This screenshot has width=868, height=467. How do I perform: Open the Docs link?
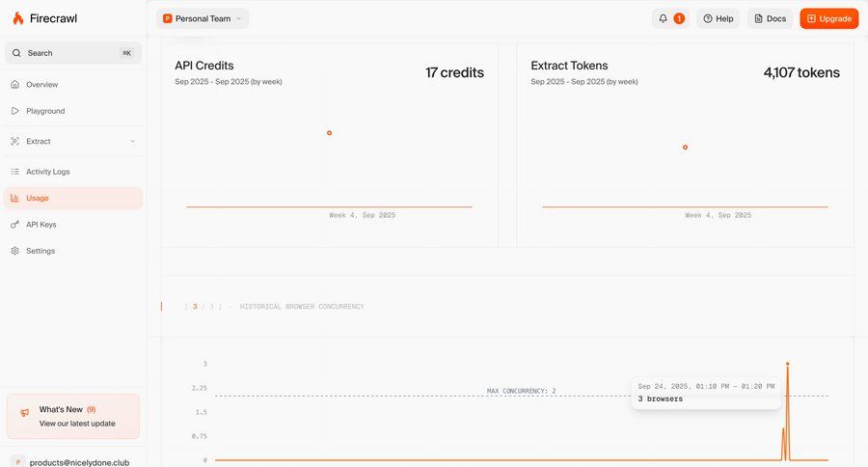click(769, 18)
